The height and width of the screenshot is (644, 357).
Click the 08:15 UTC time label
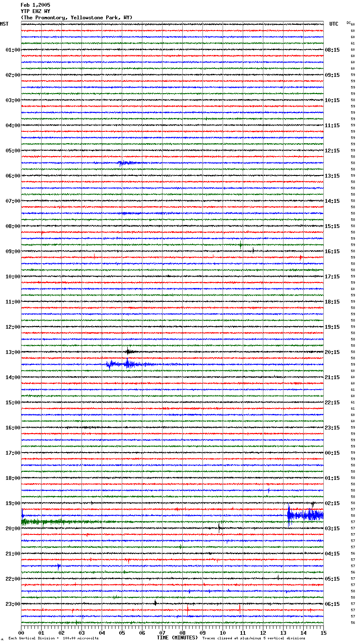coord(332,50)
